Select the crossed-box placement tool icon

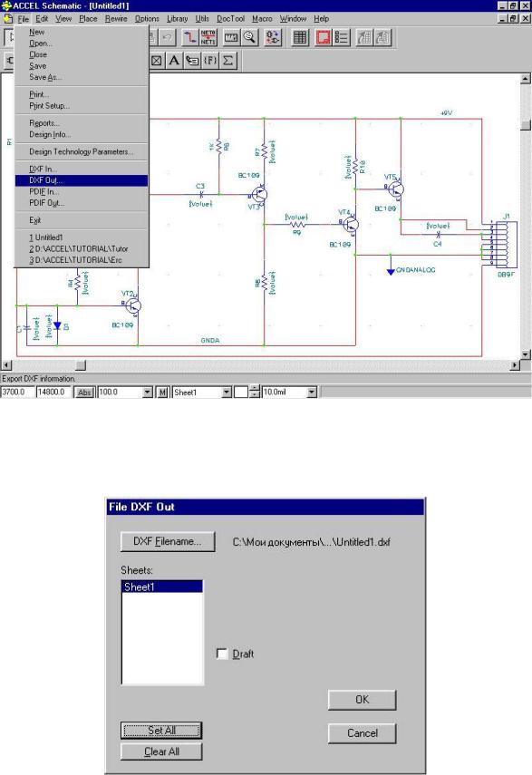coord(157,61)
